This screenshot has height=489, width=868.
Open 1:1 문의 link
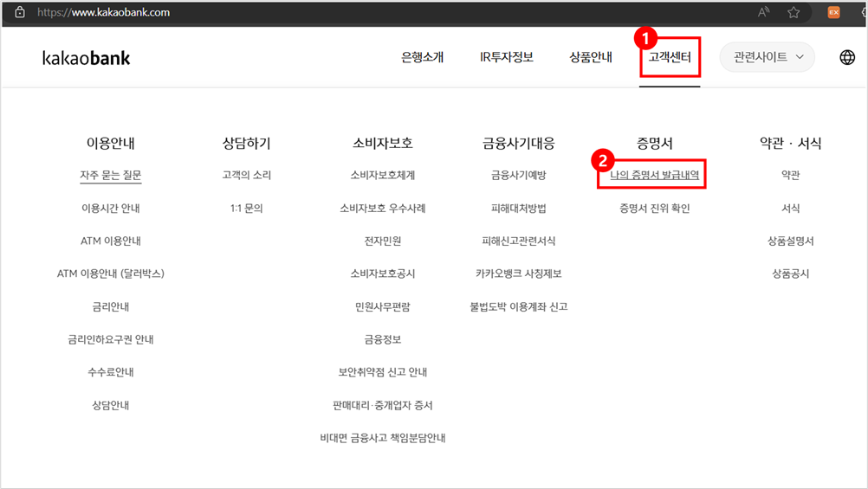[246, 208]
